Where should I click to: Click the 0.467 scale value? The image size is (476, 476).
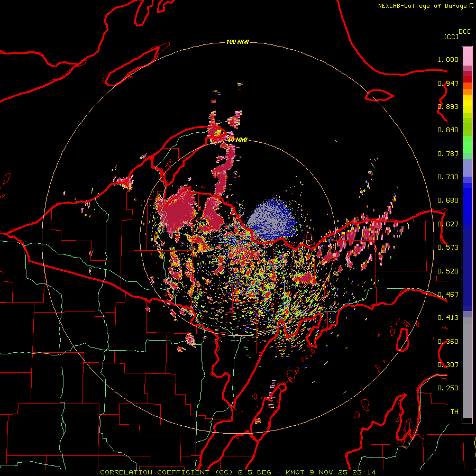pyautogui.click(x=448, y=295)
